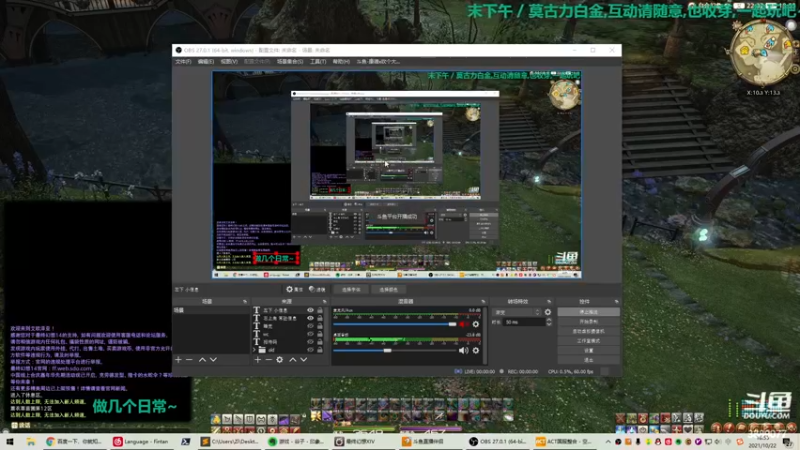The width and height of the screenshot is (800, 450).
Task: Unmute the first mixer channel's red speaker icon
Action: click(463, 324)
